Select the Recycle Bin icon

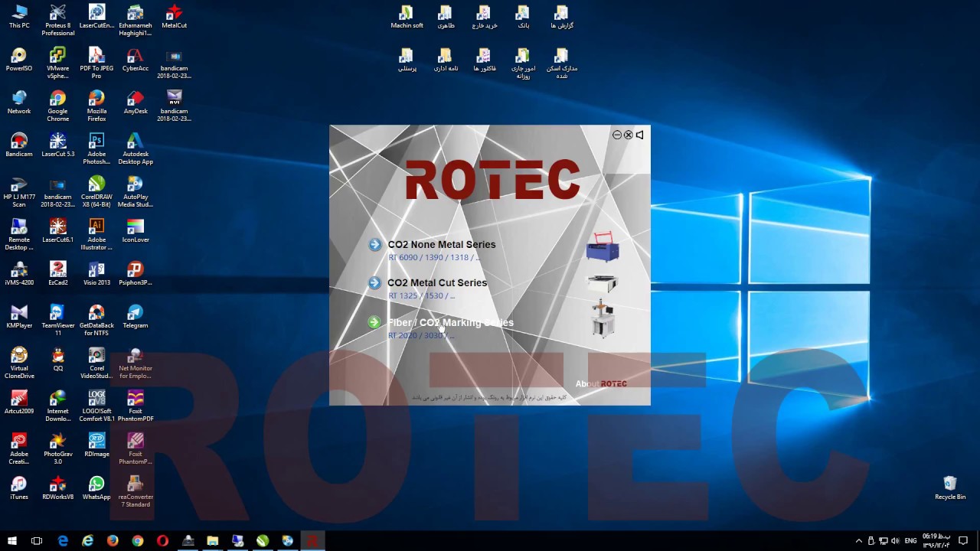pos(950,488)
